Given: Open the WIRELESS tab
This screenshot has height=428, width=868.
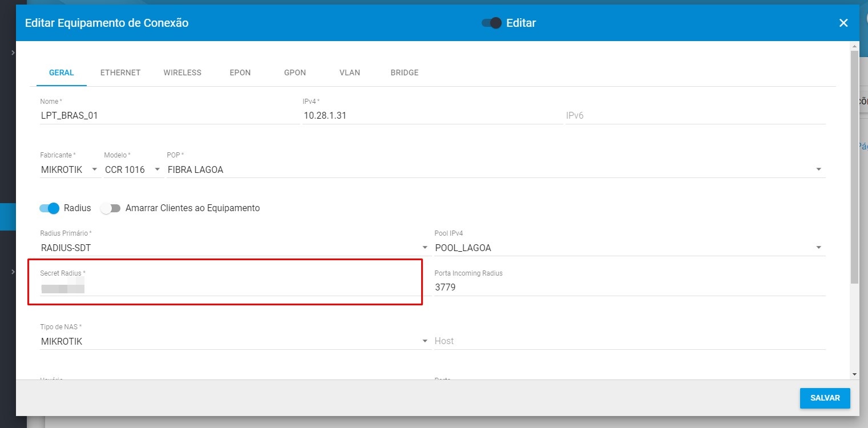Looking at the screenshot, I should (x=183, y=73).
